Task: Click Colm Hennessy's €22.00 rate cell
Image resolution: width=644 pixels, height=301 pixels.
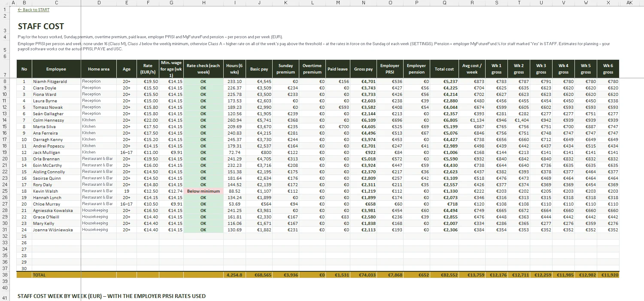Action: click(148, 120)
